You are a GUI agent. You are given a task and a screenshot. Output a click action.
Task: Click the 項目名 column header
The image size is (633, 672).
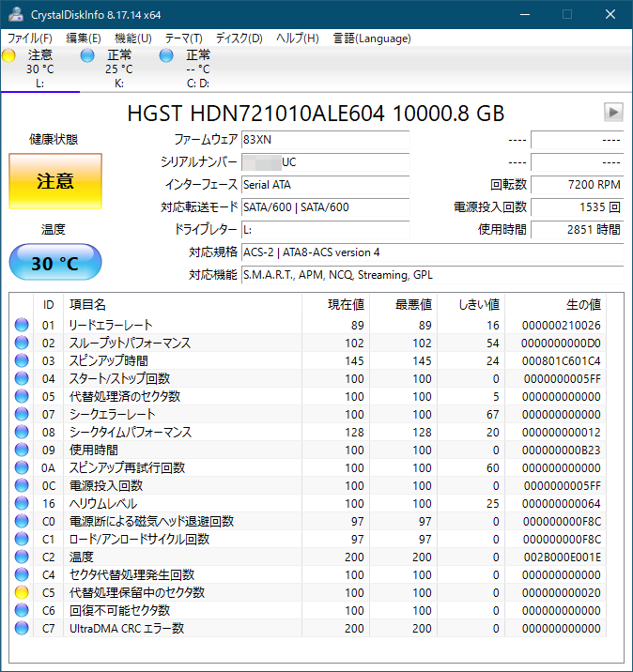click(183, 304)
